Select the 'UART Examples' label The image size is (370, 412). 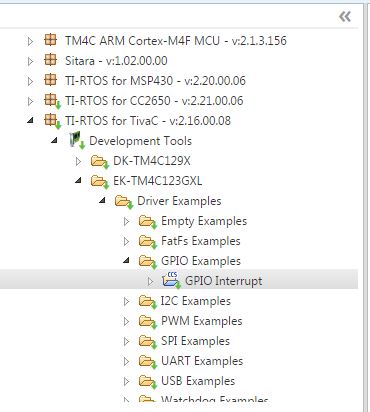point(202,361)
